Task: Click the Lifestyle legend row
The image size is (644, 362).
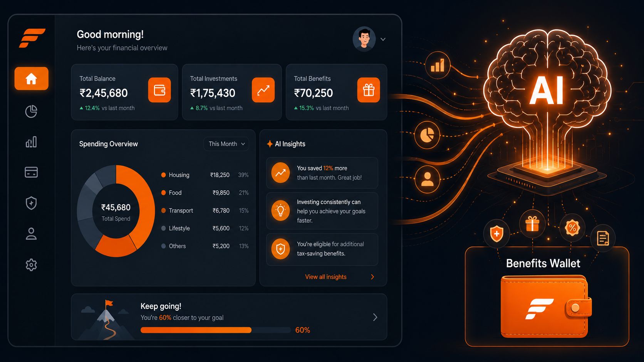Action: [x=205, y=228]
